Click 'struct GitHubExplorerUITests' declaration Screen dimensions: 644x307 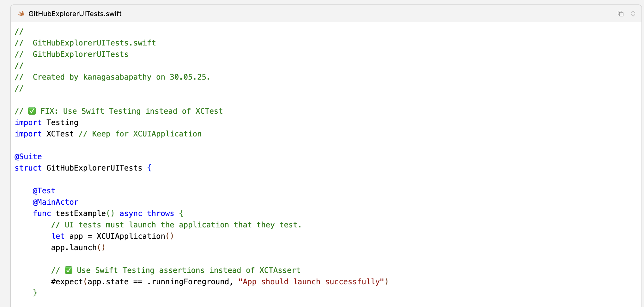coord(83,168)
